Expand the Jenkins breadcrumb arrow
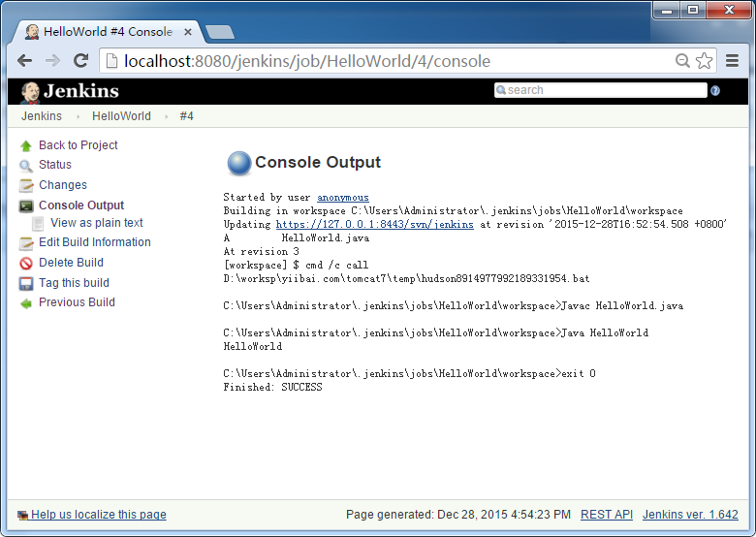This screenshot has height=537, width=756. (x=78, y=116)
